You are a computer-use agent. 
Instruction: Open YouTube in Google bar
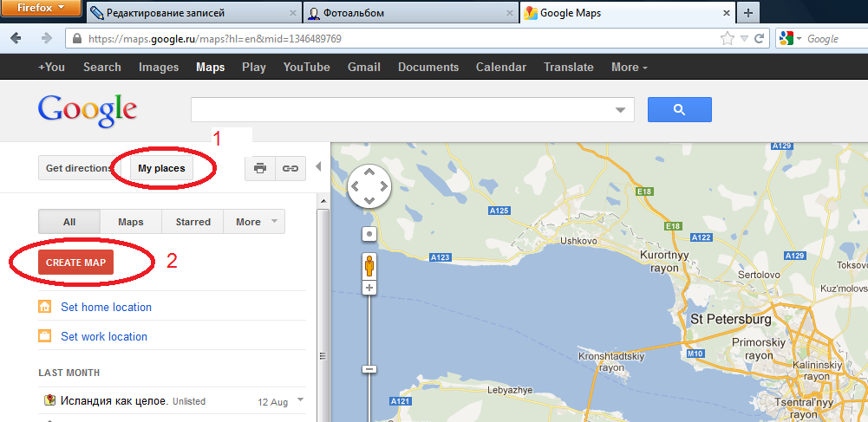(307, 67)
